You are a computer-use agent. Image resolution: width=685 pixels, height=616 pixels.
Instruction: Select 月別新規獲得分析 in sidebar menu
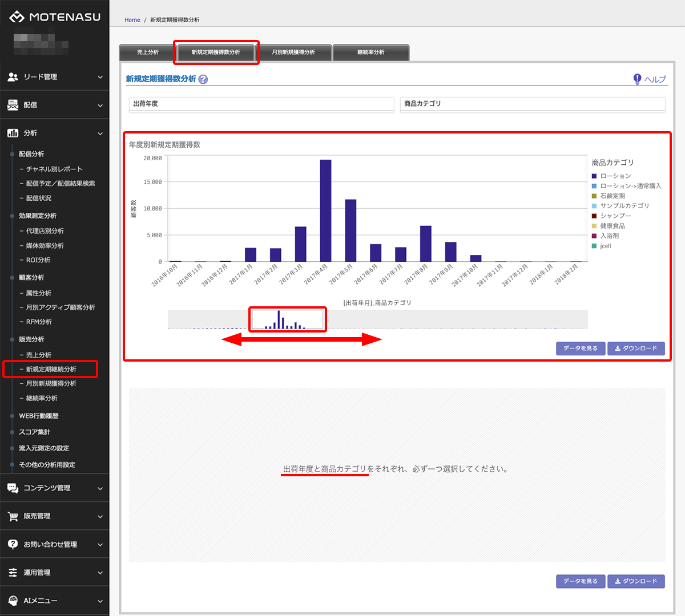click(x=51, y=384)
